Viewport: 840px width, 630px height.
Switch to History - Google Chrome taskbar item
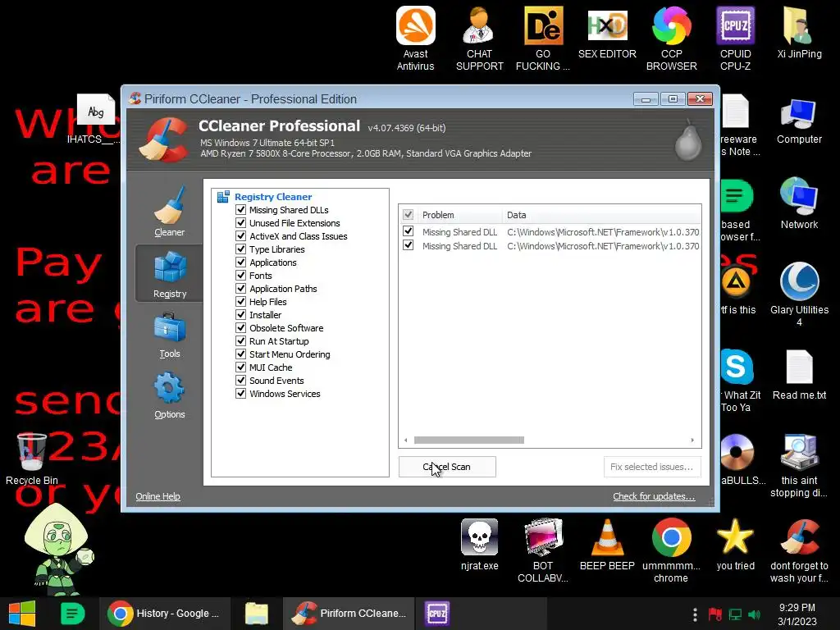164,614
